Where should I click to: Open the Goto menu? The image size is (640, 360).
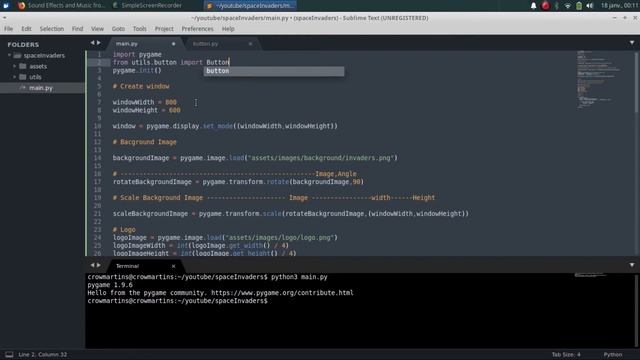118,29
